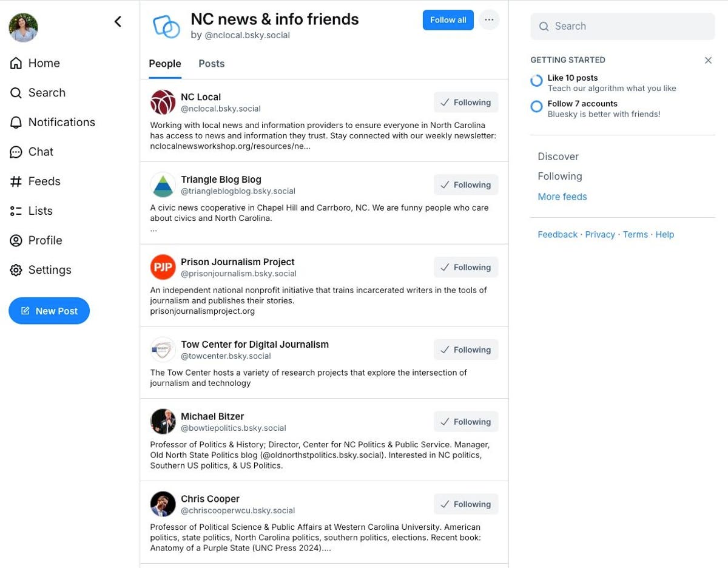Select the People tab
Viewport: 728px width, 568px height.
(165, 64)
